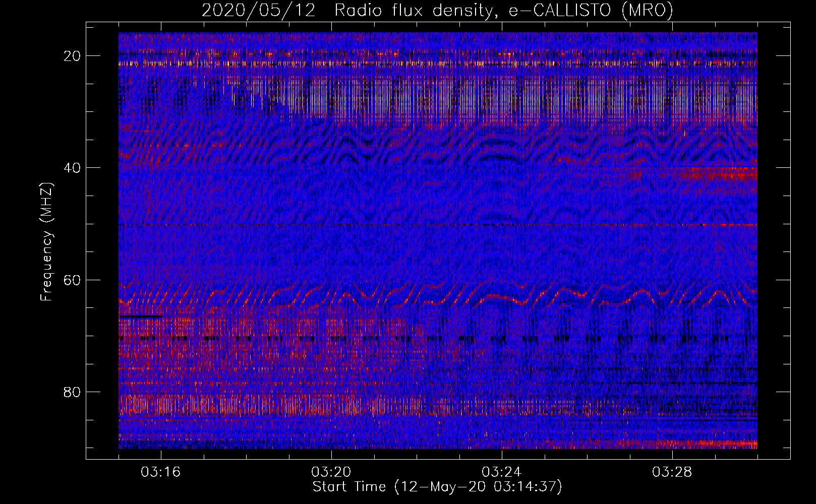816x504 pixels.
Task: Click the 03:16 time tick label
Action: 161,472
